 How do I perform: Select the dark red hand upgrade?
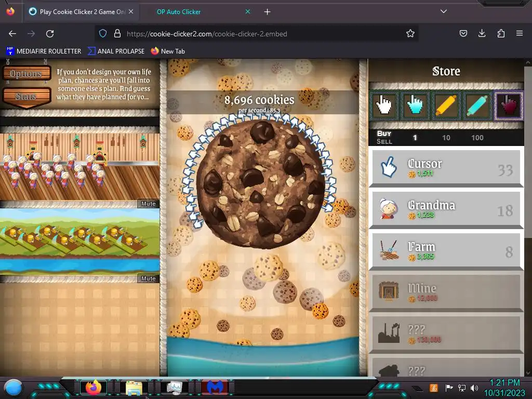click(508, 105)
